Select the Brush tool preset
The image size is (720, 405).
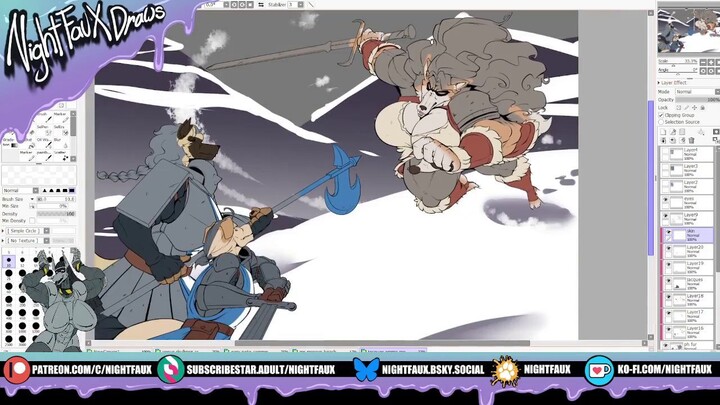(44, 117)
